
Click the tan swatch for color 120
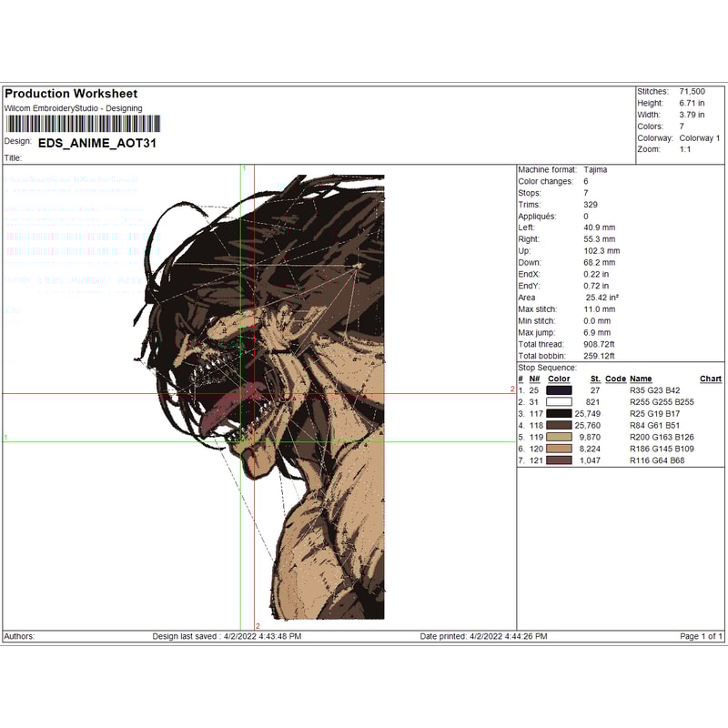(x=559, y=449)
